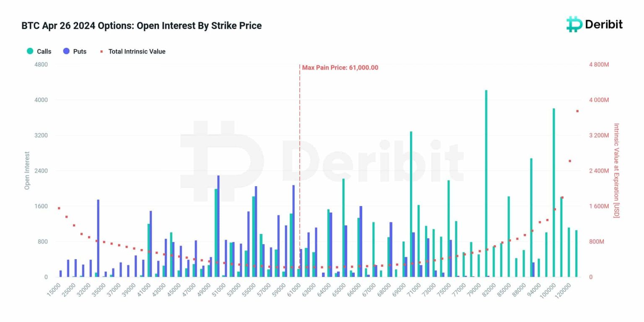Click the 70000 strike calls bar
The height and width of the screenshot is (322, 644).
tap(411, 204)
